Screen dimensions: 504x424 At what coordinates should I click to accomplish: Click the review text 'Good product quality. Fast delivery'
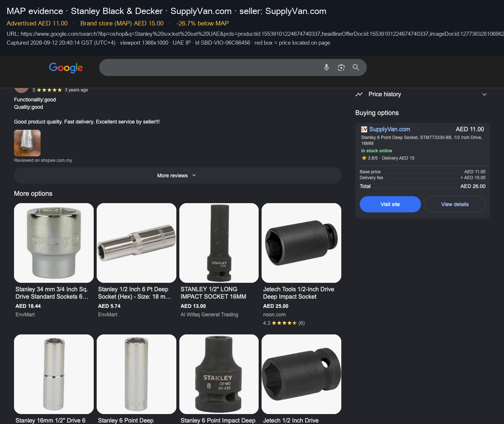click(87, 122)
